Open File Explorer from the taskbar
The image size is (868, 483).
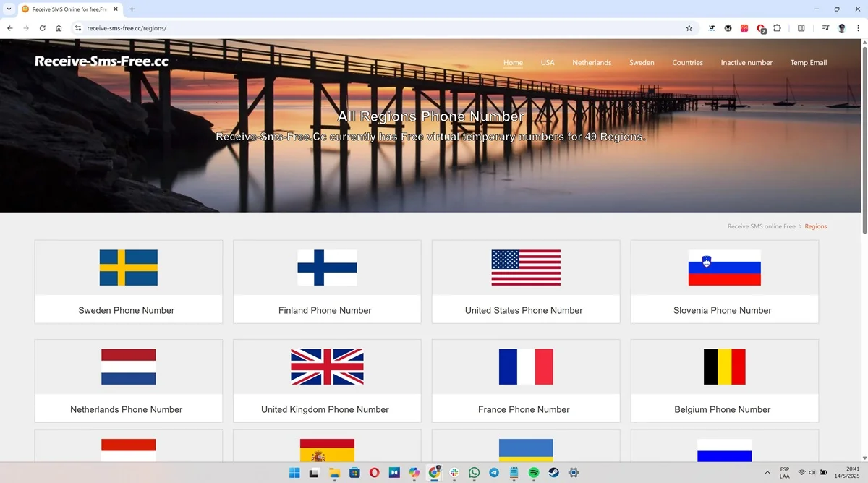(x=334, y=472)
